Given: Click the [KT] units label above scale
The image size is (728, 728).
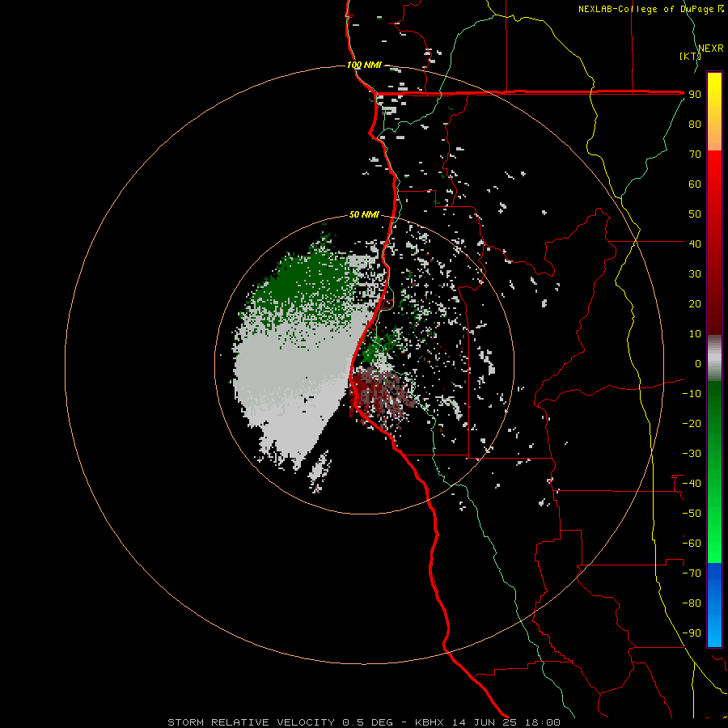Looking at the screenshot, I should 690,56.
